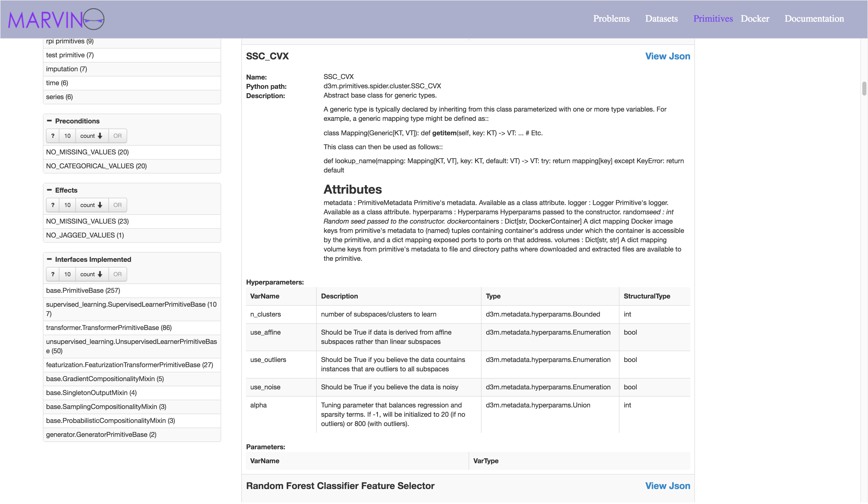Screen dimensions: 868x504
Task: Go to Documentation in the top navigation
Action: [x=814, y=19]
